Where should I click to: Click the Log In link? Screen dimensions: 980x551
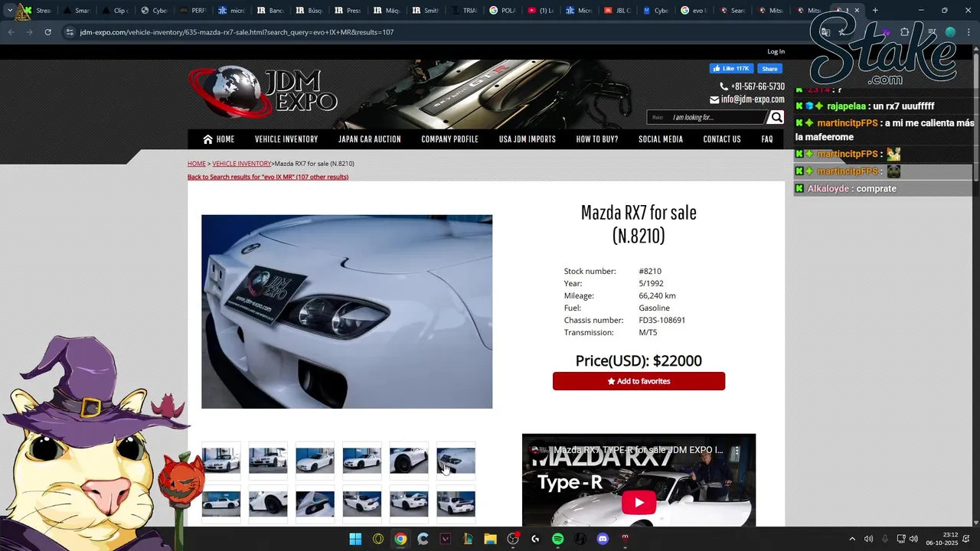click(x=776, y=52)
